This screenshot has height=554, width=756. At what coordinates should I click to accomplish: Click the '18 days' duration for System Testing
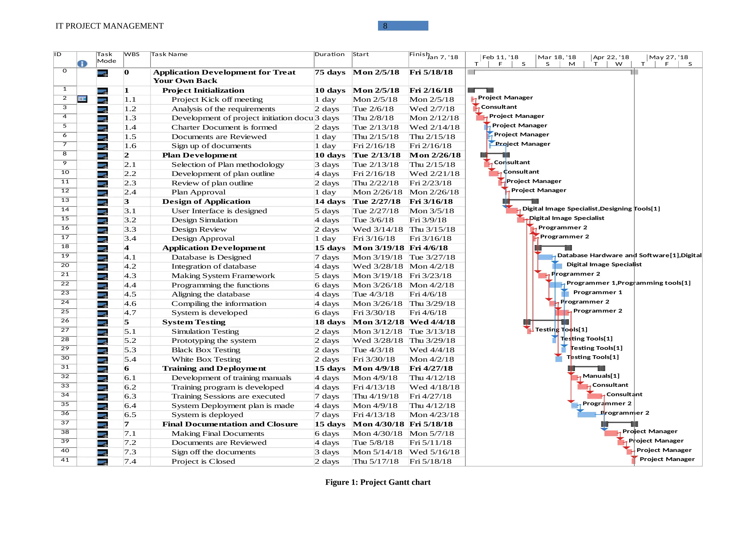[x=330, y=322]
